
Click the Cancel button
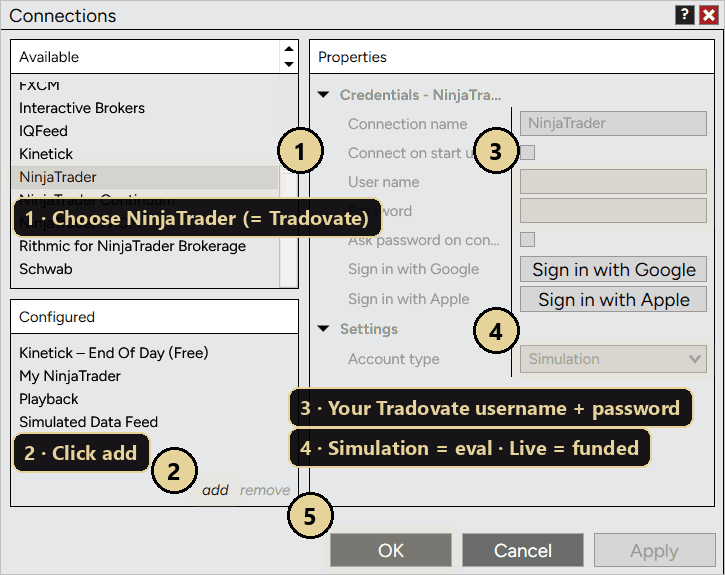(522, 550)
